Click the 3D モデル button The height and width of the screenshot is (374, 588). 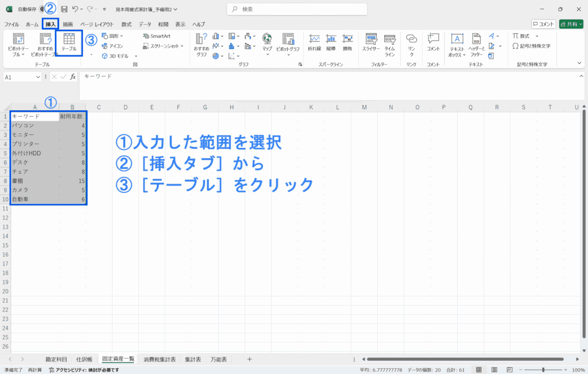click(115, 56)
